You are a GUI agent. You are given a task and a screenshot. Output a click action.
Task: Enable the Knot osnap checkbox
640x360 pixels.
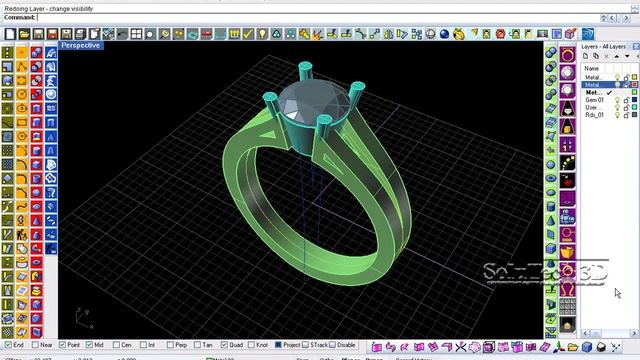point(251,345)
